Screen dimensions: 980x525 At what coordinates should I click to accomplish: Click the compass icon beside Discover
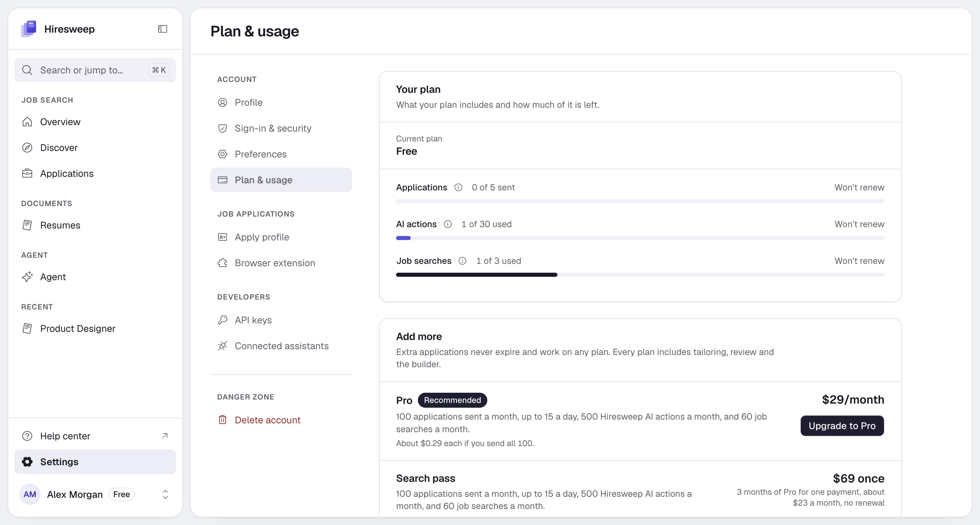coord(27,148)
